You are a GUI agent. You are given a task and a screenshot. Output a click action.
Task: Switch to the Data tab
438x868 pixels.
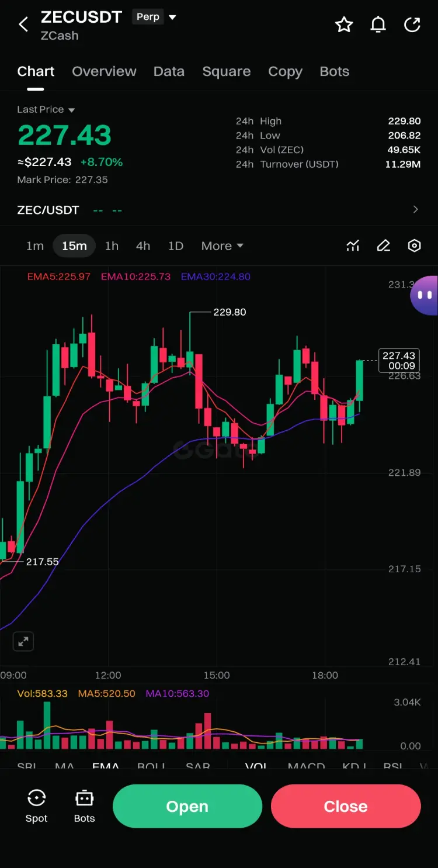tap(169, 71)
